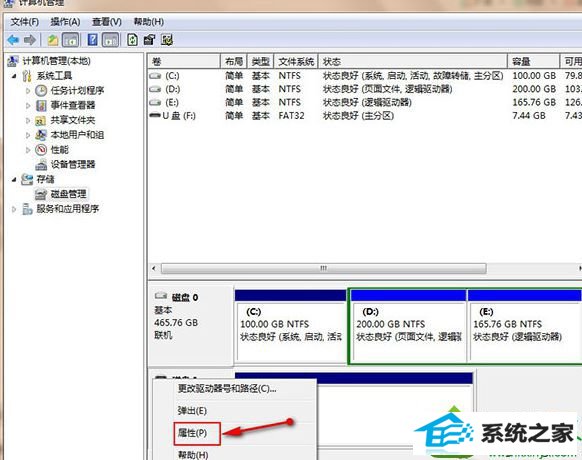Click the horizontal scrollbar thumb of volume list
Viewport: 582px width, 460px height.
click(x=324, y=268)
